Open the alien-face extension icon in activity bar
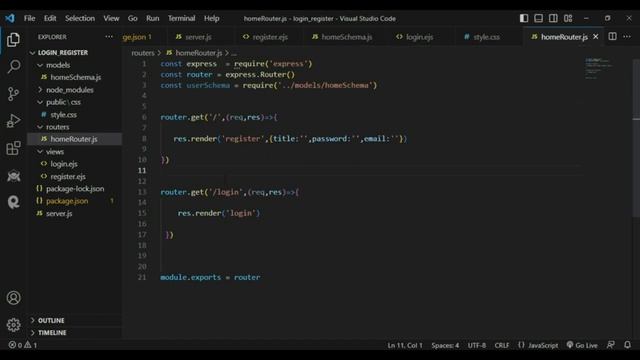 13,176
